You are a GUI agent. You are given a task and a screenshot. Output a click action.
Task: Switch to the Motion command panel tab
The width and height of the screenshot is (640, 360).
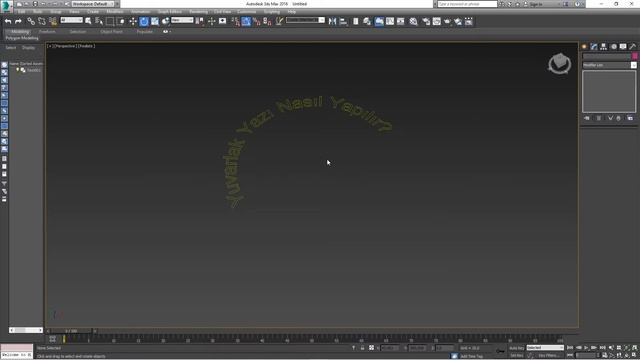(613, 47)
